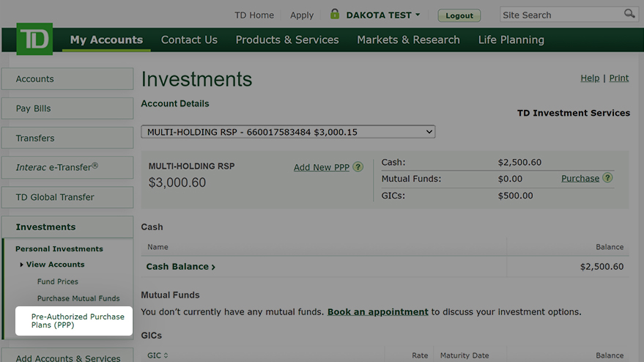Screen dimensions: 644x362
Task: Select Investments in the sidebar
Action: point(67,227)
